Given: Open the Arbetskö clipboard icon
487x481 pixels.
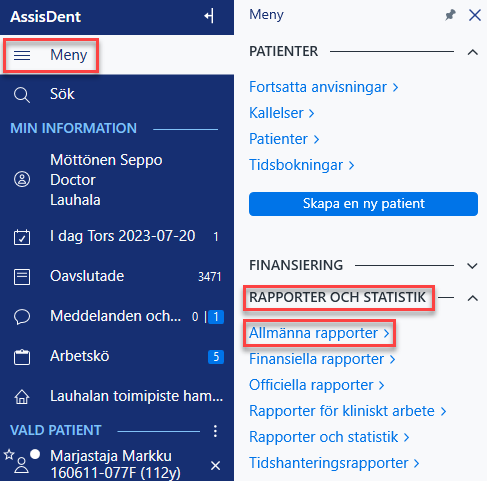Looking at the screenshot, I should [22, 357].
